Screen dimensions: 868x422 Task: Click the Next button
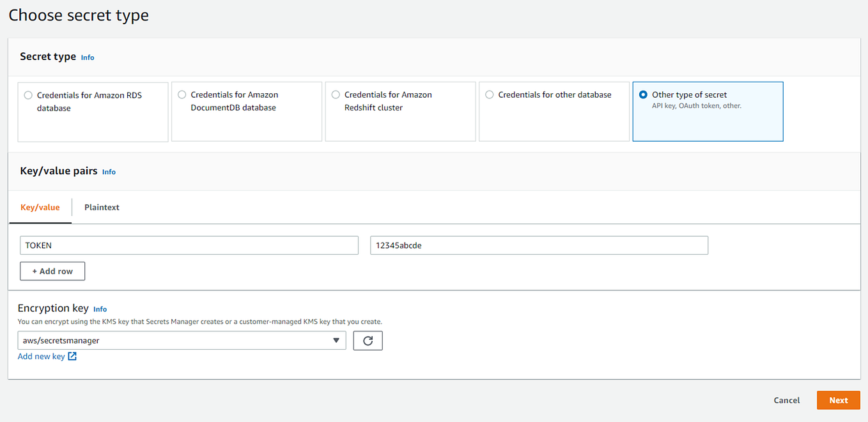(x=838, y=400)
